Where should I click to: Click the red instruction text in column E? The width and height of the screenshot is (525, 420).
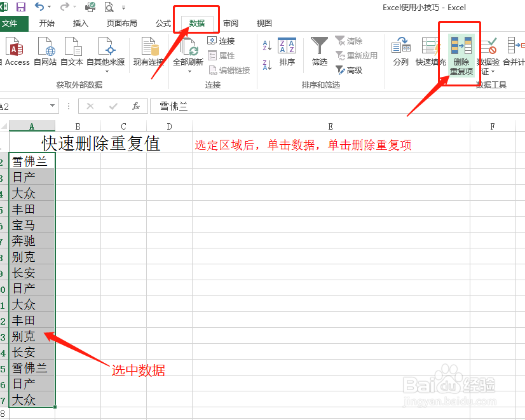pos(303,145)
